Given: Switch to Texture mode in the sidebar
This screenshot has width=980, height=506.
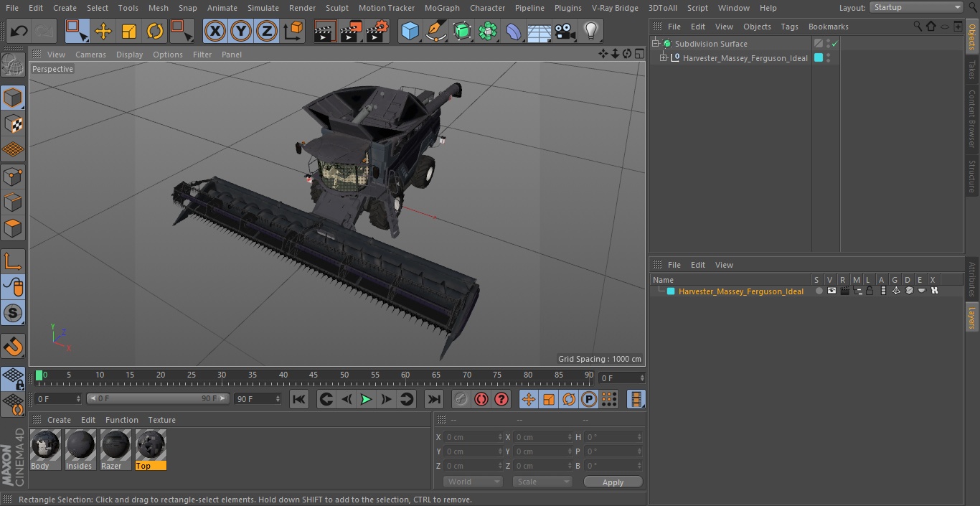Looking at the screenshot, I should point(13,123).
